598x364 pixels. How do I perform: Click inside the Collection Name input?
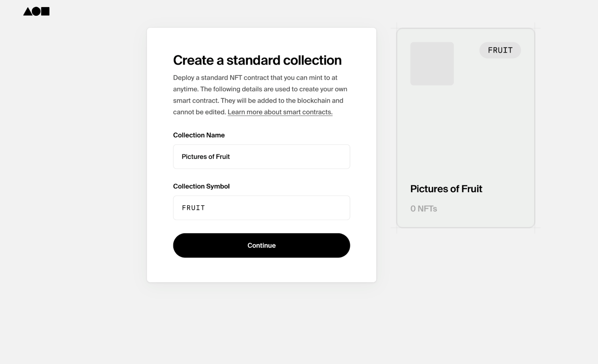[x=261, y=156]
